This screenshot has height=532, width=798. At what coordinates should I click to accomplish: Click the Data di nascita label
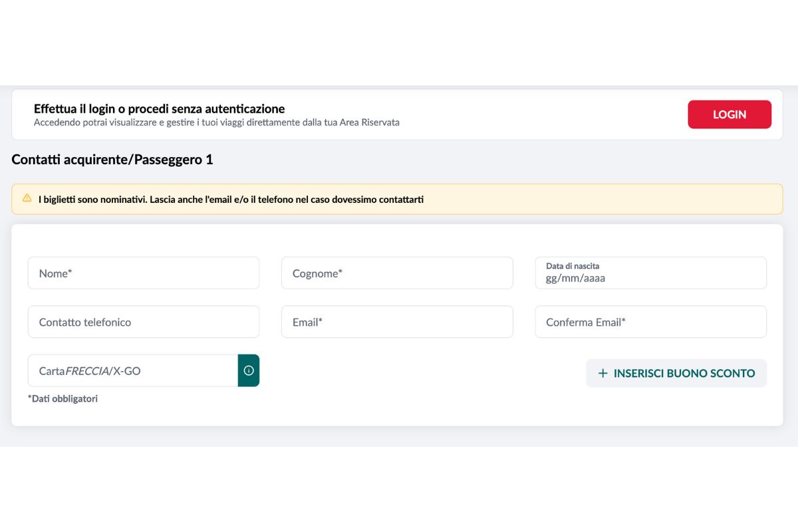(573, 266)
